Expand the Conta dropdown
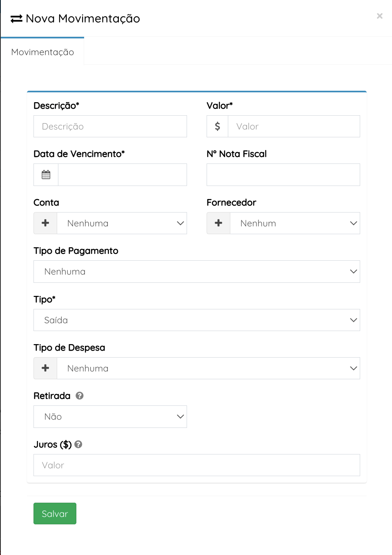The height and width of the screenshot is (555, 392). [x=122, y=223]
